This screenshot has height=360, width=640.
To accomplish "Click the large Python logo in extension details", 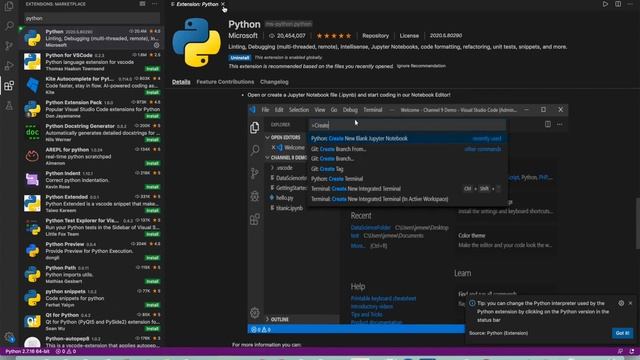I will tap(196, 42).
